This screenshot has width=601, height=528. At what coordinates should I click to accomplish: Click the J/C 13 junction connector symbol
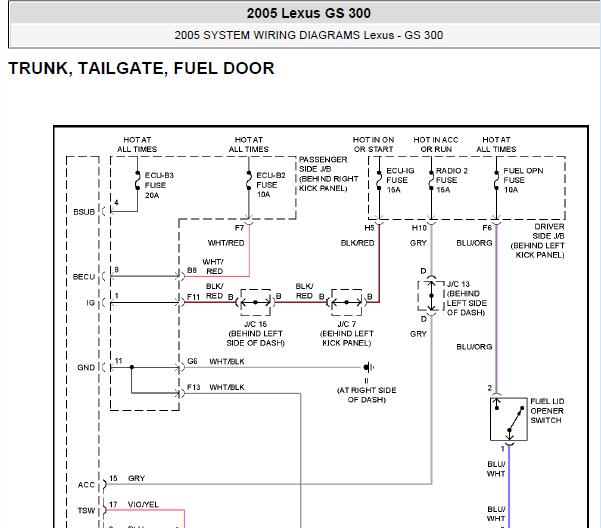431,296
